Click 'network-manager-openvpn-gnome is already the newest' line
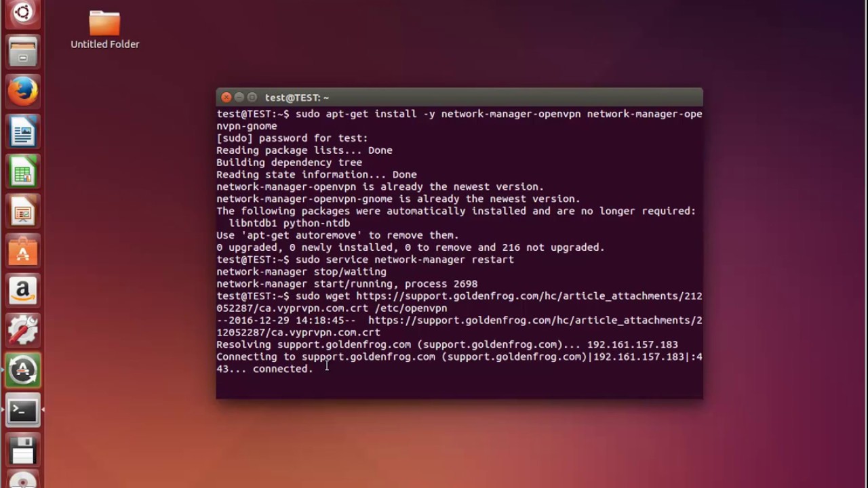This screenshot has height=488, width=868. (399, 199)
